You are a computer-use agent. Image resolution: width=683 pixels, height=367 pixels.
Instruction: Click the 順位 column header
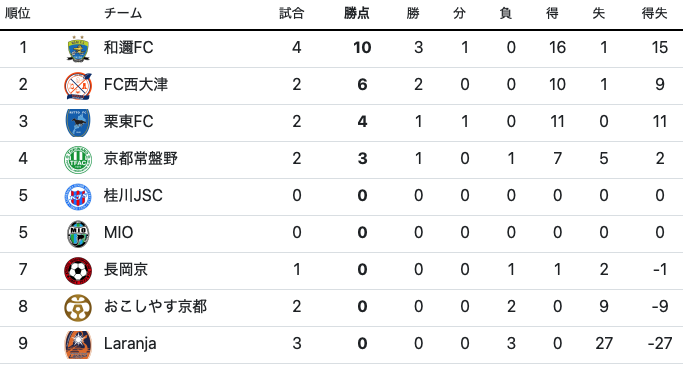(17, 13)
